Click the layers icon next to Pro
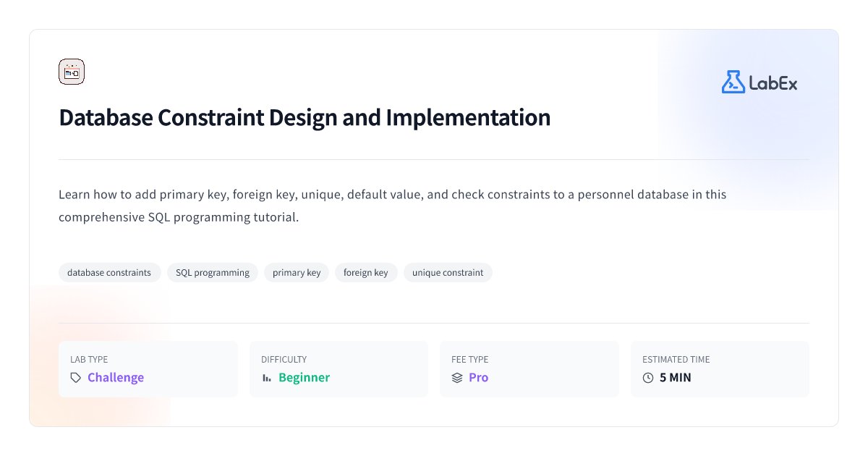 [456, 377]
